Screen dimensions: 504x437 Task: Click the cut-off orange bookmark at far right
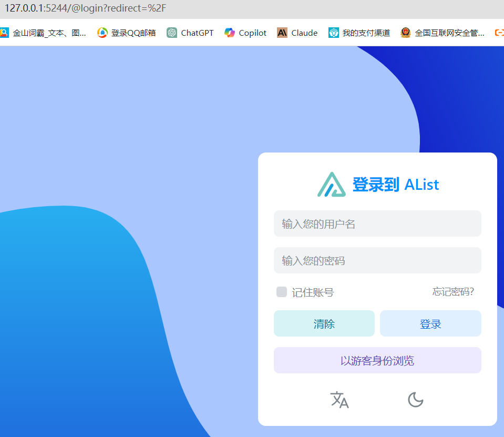[x=499, y=33]
